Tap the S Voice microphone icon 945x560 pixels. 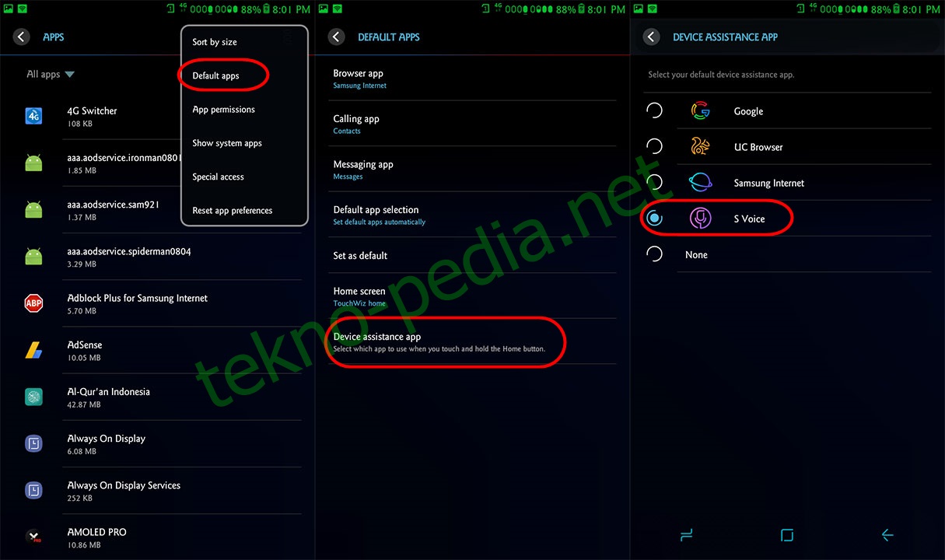(x=701, y=219)
